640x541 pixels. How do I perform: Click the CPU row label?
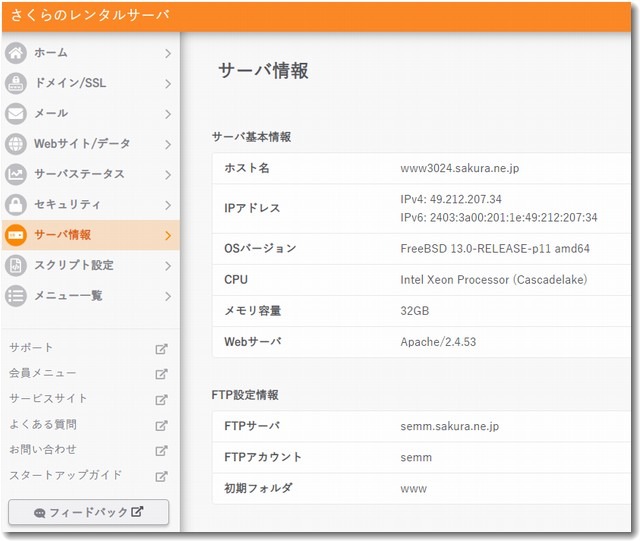tap(236, 280)
